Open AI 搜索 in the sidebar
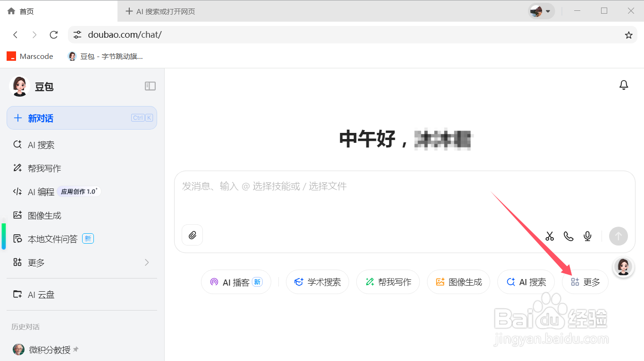644x361 pixels. point(82,145)
